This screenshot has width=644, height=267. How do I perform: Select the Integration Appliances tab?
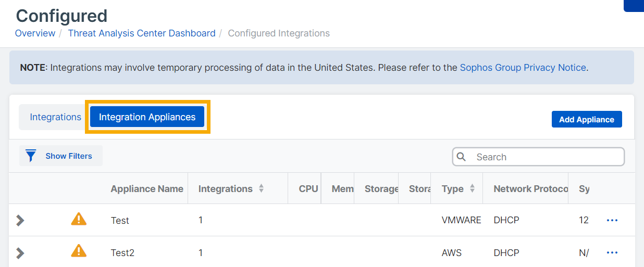[147, 117]
